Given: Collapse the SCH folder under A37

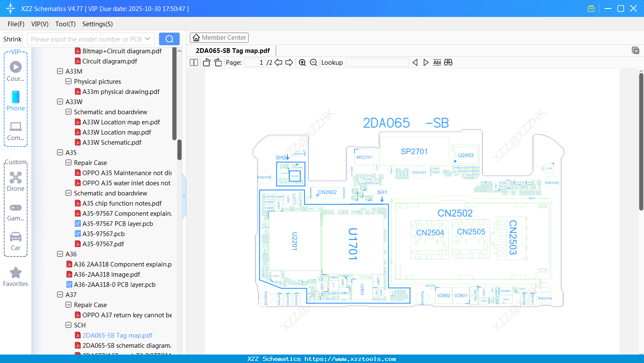Looking at the screenshot, I should pos(69,325).
